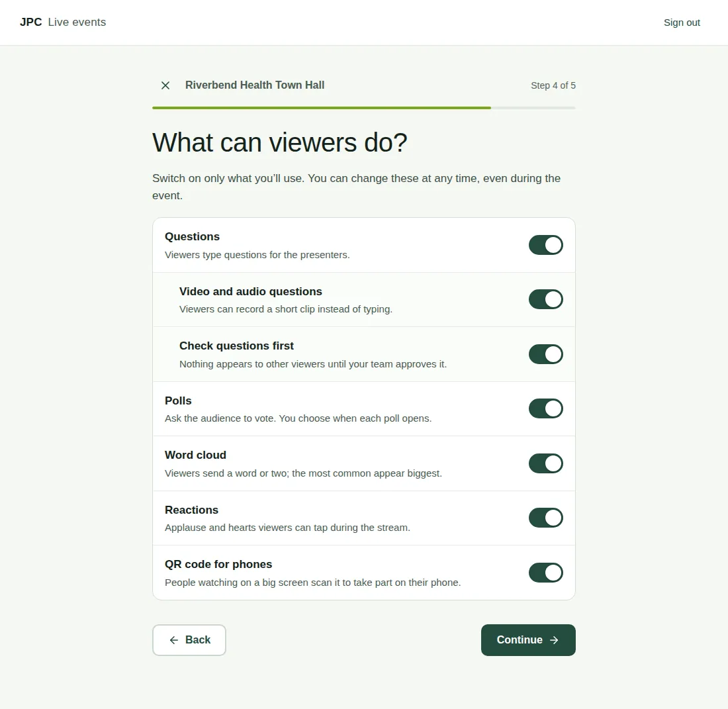Click the 'Word cloud' row label
Viewport: 728px width, 709px height.
[195, 455]
